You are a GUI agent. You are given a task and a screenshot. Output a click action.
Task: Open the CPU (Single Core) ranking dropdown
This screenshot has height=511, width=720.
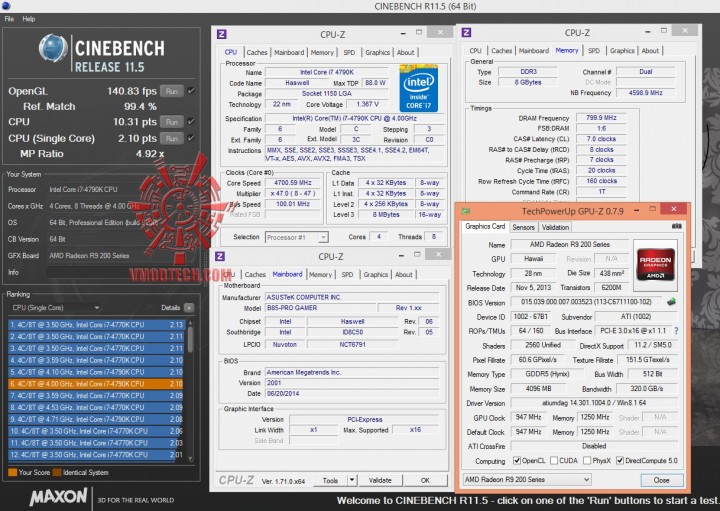point(55,308)
